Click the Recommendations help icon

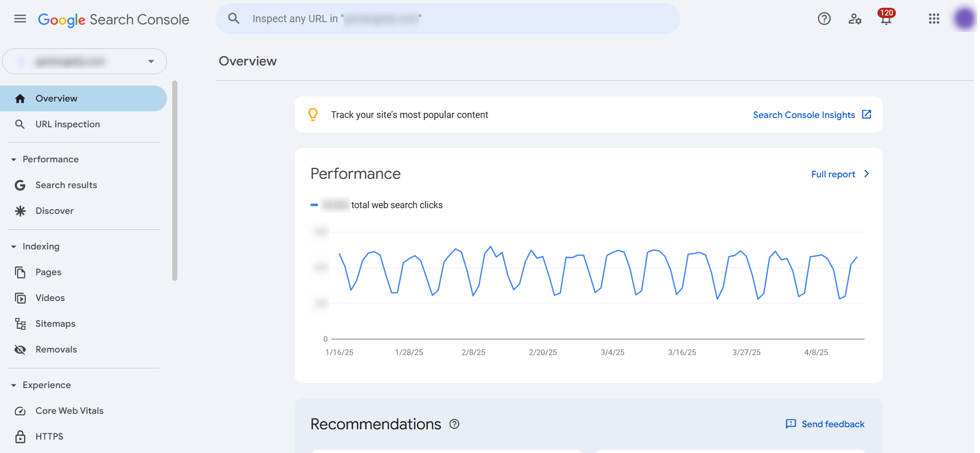454,424
